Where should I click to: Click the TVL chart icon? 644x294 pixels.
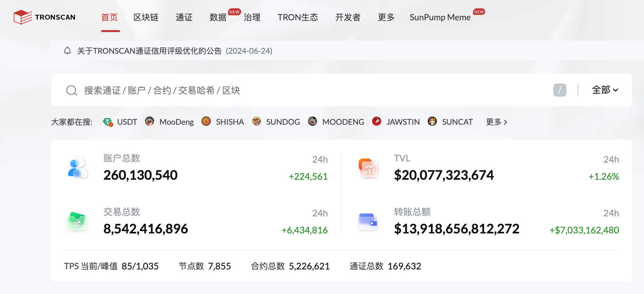coord(368,168)
